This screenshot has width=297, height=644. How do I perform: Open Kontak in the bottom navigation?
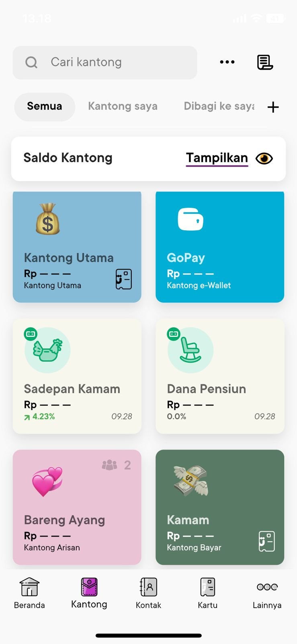(x=148, y=592)
